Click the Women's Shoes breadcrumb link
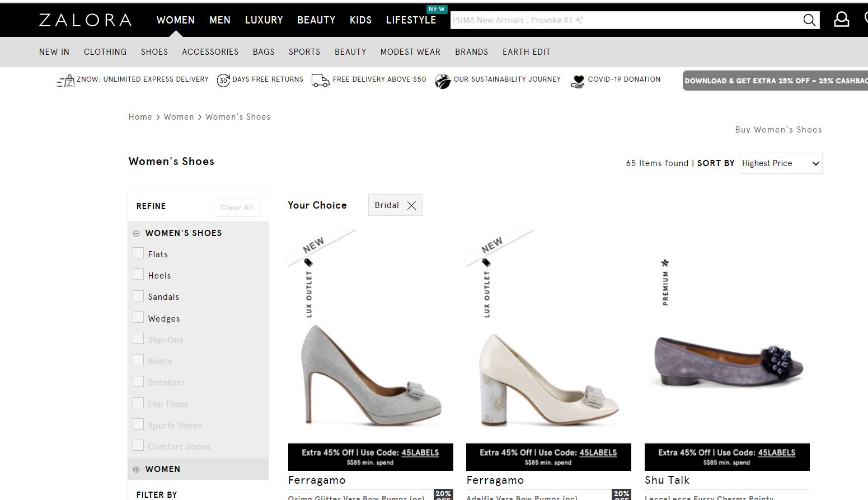The height and width of the screenshot is (500, 868). (x=238, y=117)
